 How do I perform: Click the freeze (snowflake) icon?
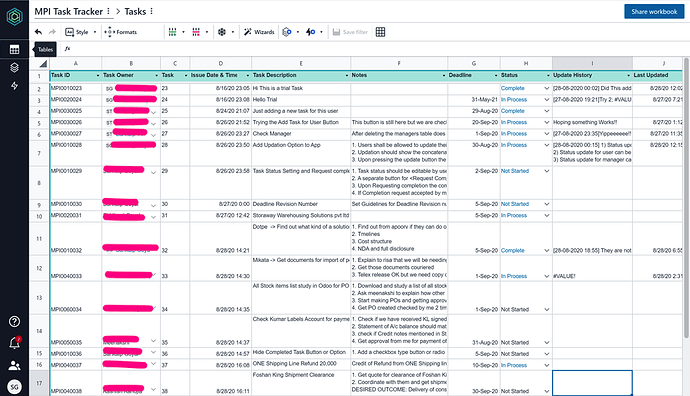[x=222, y=32]
